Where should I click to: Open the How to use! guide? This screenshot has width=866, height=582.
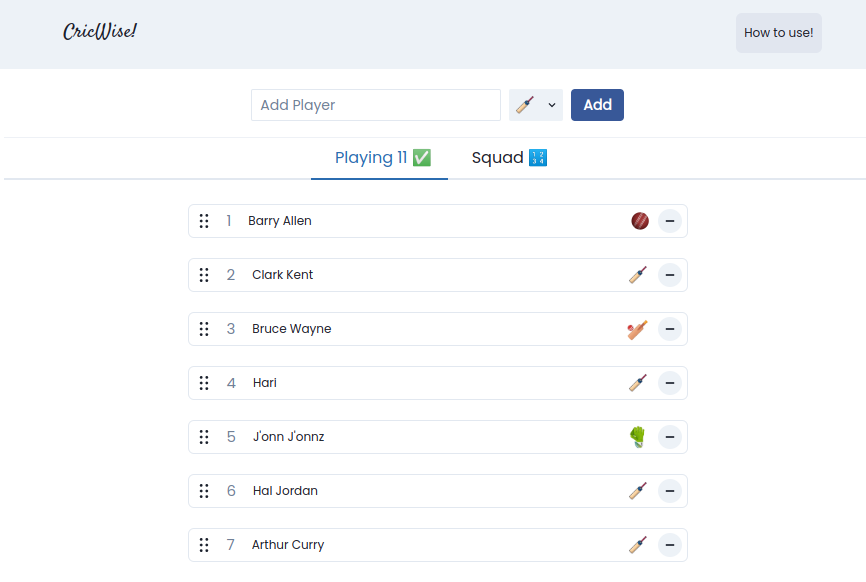778,33
